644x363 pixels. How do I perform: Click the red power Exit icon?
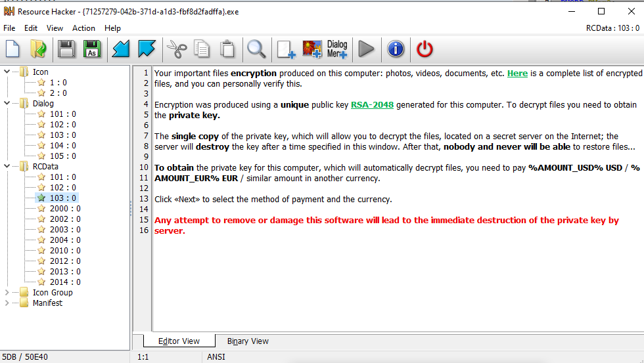pyautogui.click(x=425, y=49)
